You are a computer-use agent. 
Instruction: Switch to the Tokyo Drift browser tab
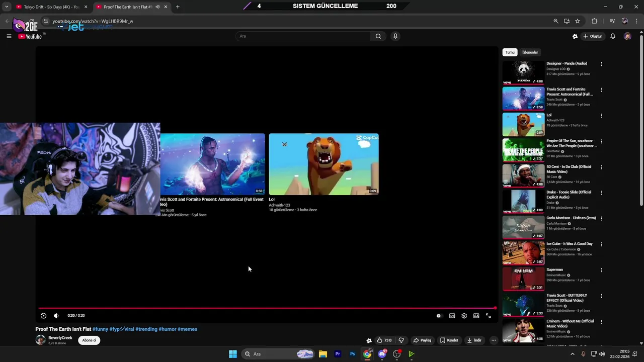(x=49, y=7)
